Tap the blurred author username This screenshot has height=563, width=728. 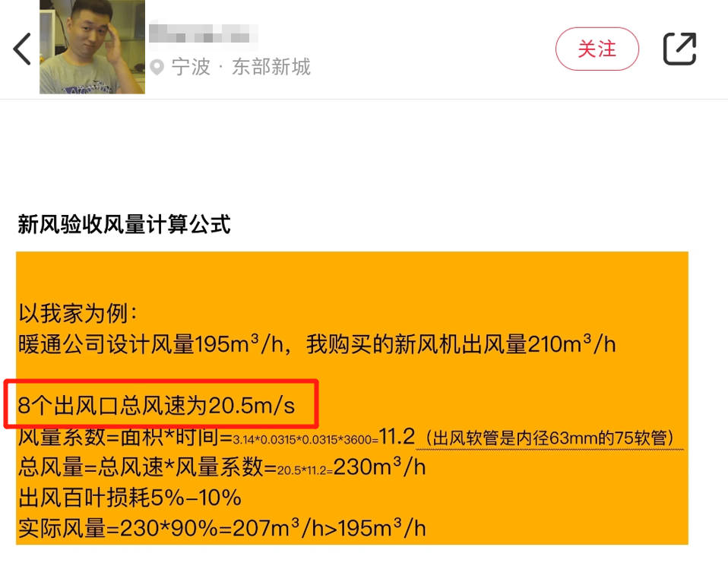204,33
